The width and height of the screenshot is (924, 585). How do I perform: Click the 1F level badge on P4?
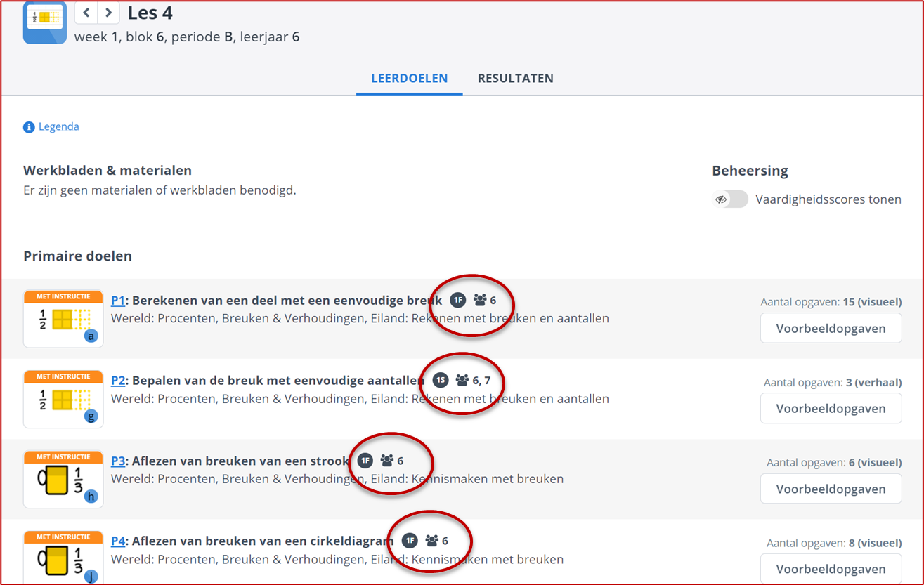410,541
